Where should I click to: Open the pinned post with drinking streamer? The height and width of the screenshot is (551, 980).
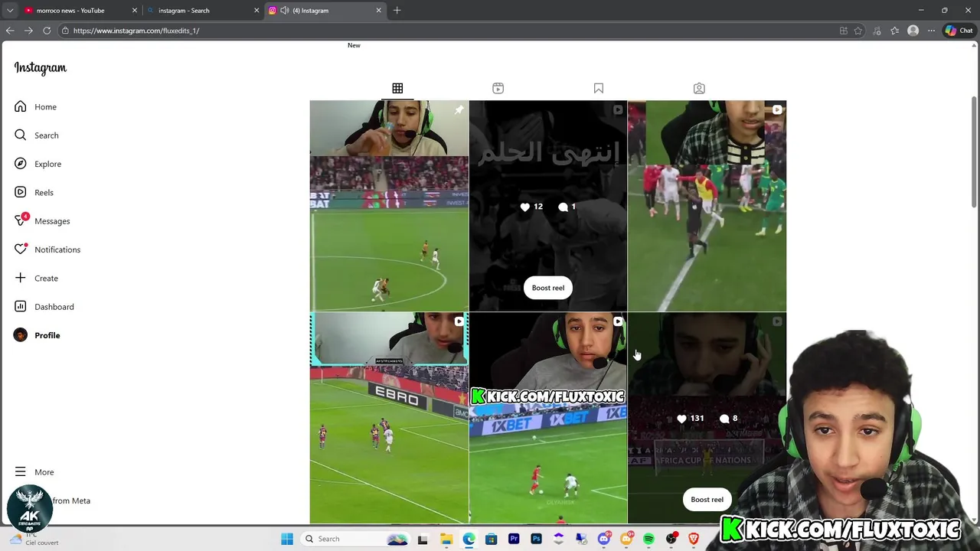[x=389, y=206]
